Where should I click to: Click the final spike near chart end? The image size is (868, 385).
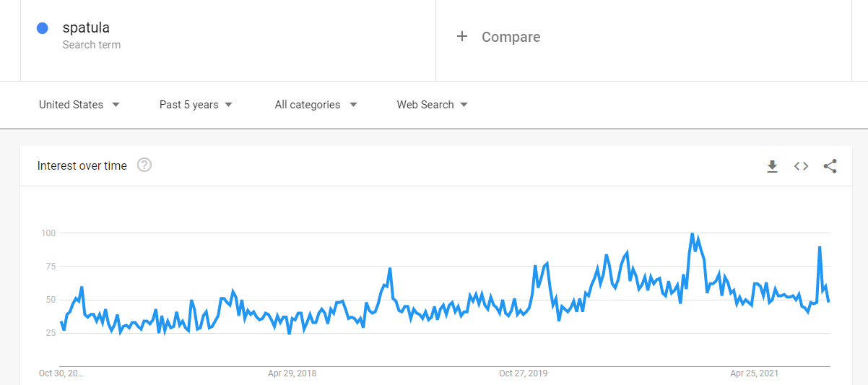(x=820, y=248)
